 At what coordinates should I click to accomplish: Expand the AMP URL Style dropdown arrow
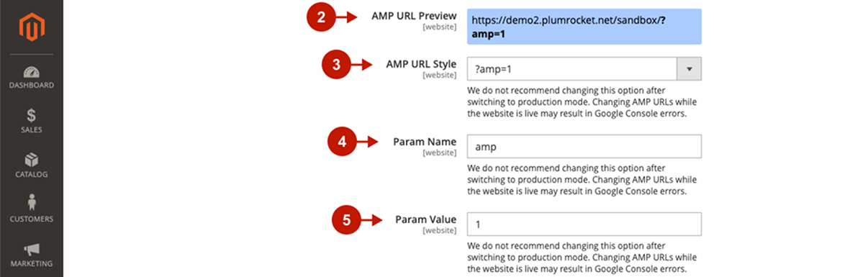point(690,69)
